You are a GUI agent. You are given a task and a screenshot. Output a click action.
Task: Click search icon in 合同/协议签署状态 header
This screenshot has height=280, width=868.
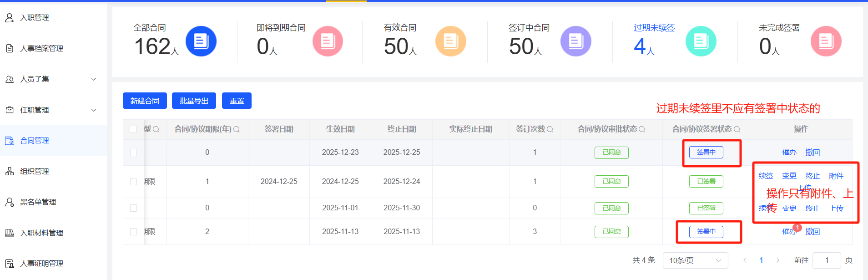(x=737, y=129)
